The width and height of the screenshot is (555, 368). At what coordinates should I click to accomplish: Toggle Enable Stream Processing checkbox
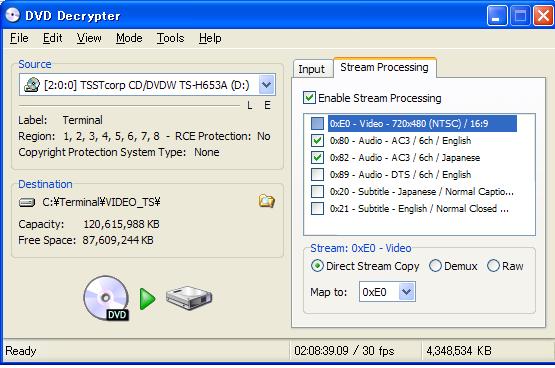click(x=309, y=98)
